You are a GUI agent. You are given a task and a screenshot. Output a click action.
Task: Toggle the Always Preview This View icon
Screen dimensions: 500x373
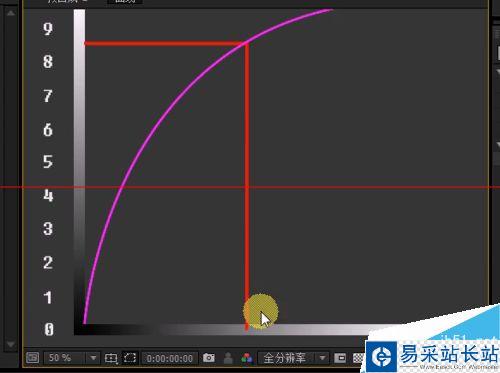click(33, 358)
